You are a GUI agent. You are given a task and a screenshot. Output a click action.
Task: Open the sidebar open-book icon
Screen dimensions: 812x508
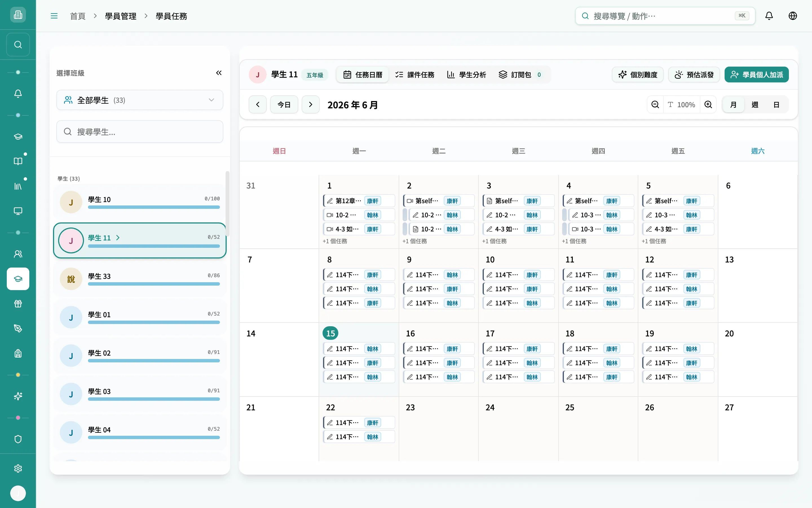[18, 161]
